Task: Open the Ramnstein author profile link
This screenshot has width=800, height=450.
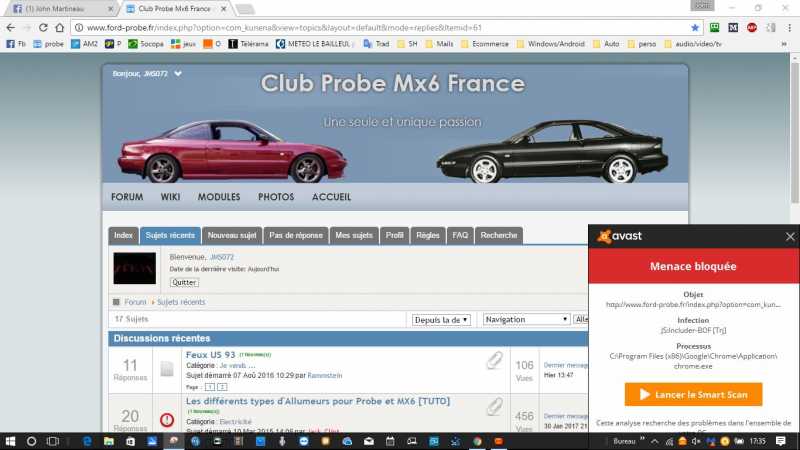Action: pos(325,376)
